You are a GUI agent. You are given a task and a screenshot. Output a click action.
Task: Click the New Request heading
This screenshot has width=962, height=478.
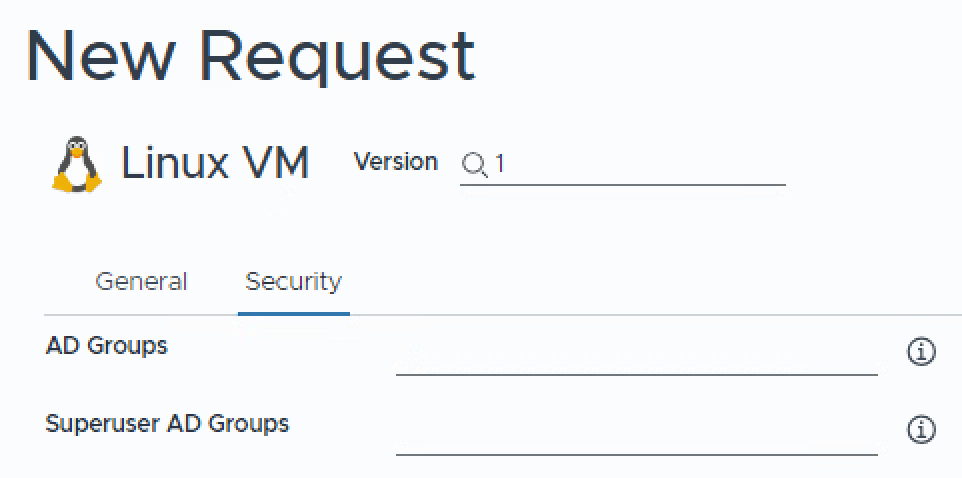coord(250,55)
